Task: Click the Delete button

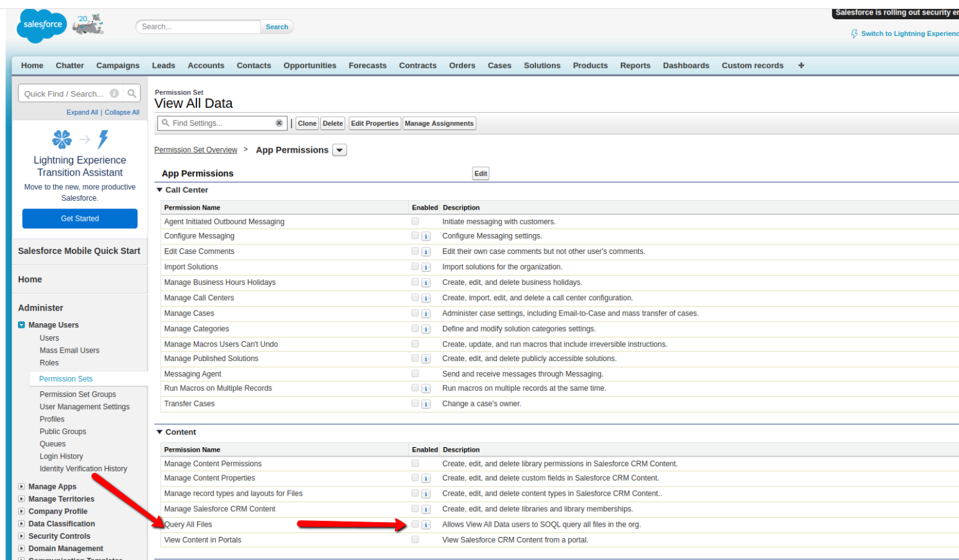Action: coord(333,123)
